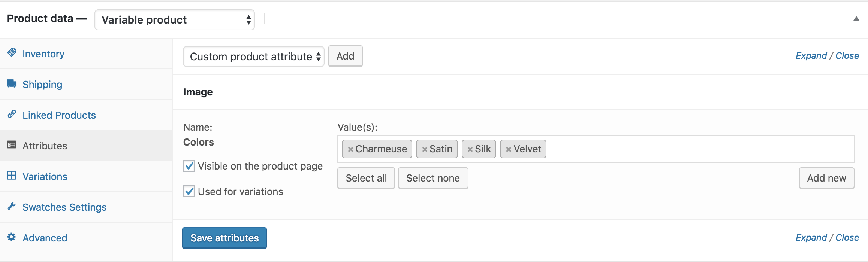Click the Variations grid icon
This screenshot has height=262, width=868.
pos(12,176)
